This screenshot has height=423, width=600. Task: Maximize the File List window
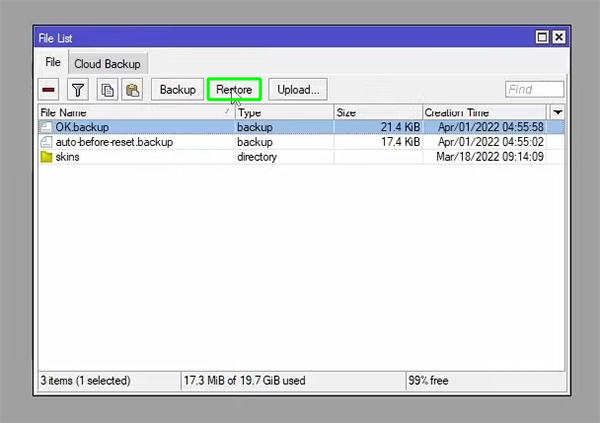542,37
